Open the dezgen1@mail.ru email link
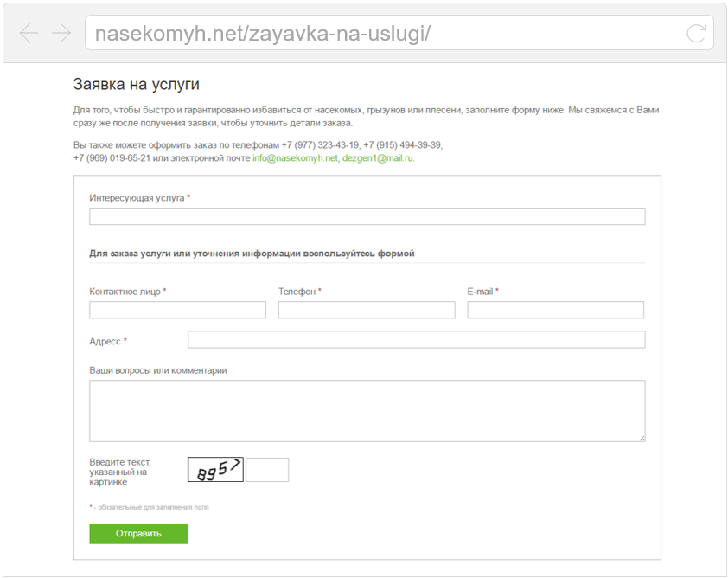The image size is (728, 578). pyautogui.click(x=378, y=158)
